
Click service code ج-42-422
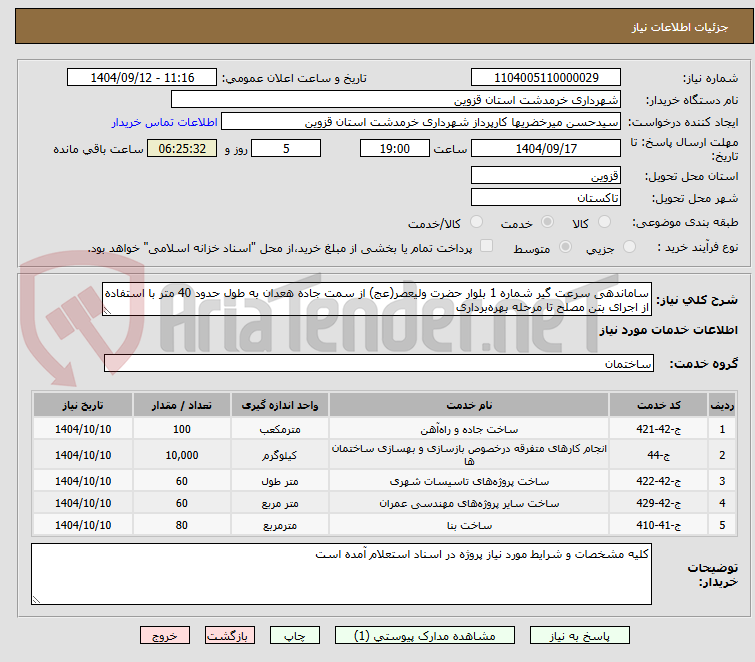[658, 481]
